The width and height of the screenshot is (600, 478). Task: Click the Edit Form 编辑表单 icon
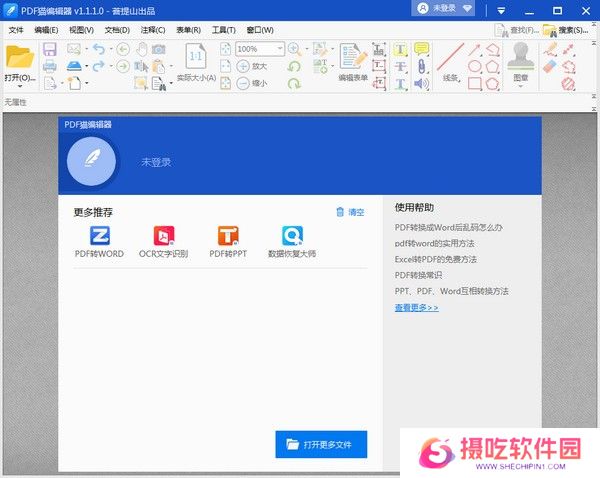tap(353, 61)
